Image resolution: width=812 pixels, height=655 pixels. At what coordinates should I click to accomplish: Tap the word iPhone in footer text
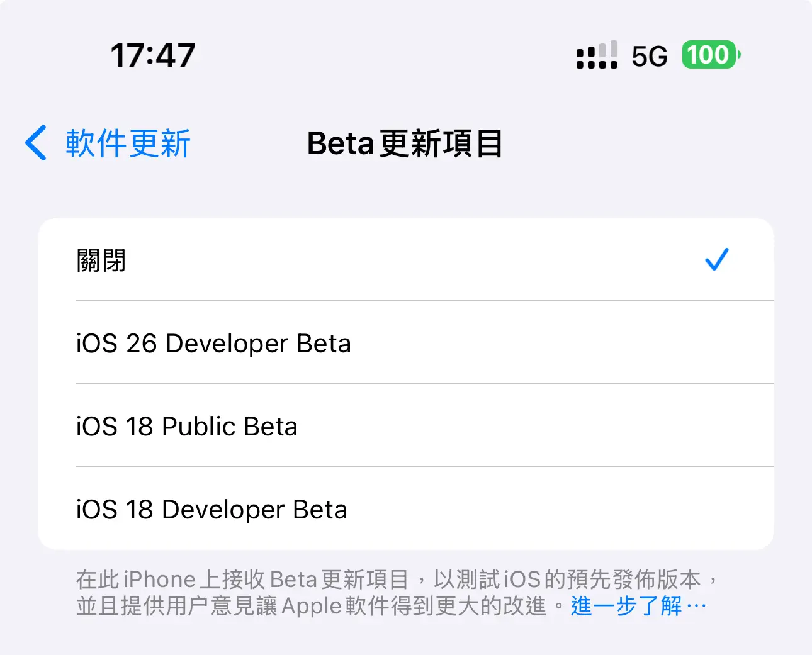point(160,579)
